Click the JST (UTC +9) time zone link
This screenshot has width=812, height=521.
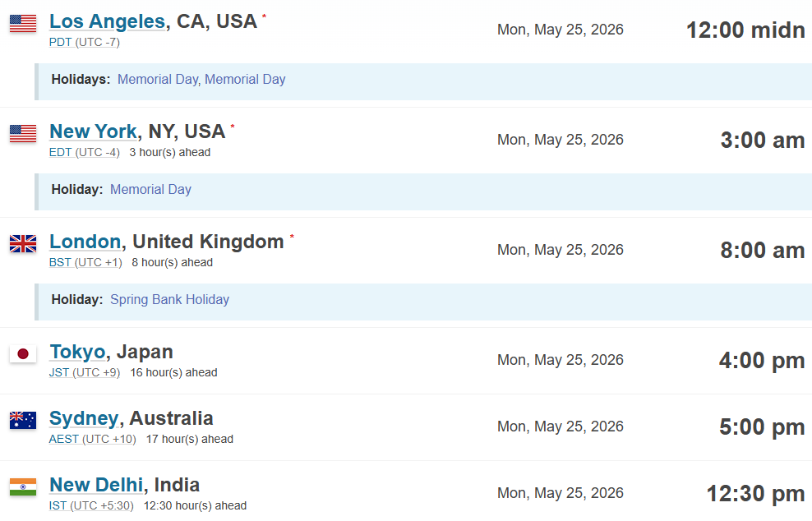pyautogui.click(x=84, y=372)
